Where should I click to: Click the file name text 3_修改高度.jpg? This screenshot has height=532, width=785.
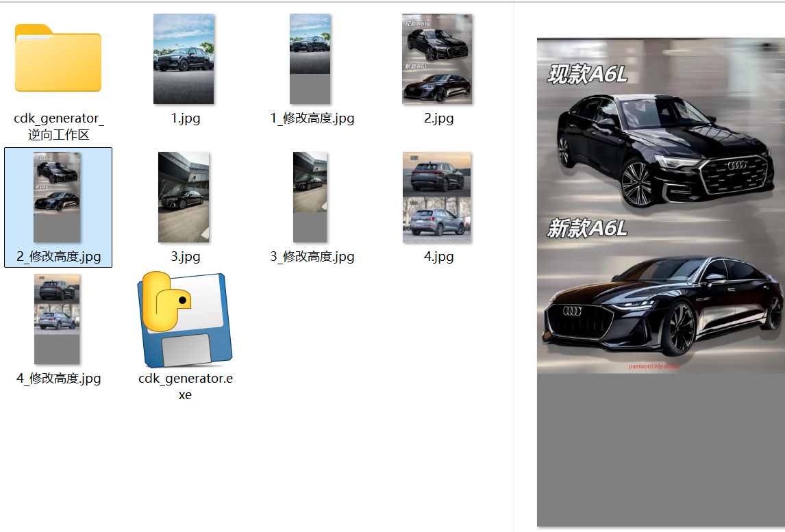coord(312,257)
